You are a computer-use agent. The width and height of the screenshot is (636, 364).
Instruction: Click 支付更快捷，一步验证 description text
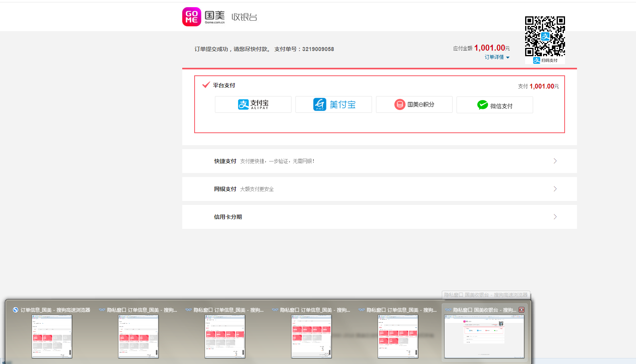(x=277, y=161)
